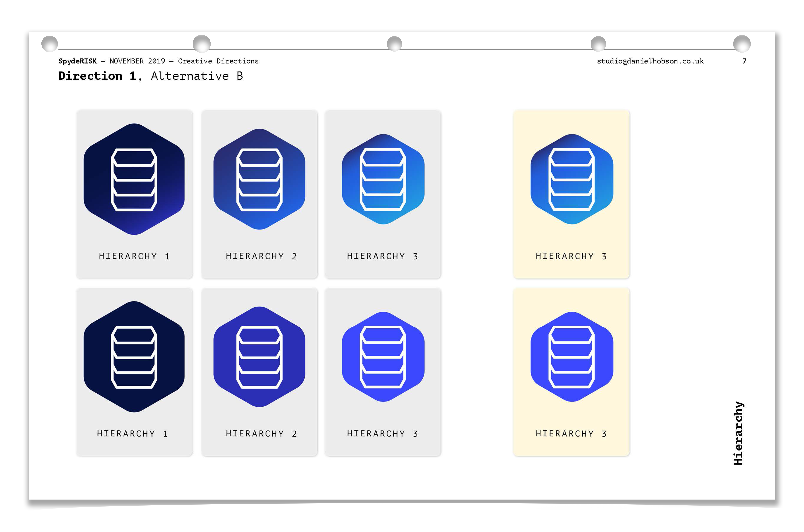This screenshot has height=532, width=804.
Task: Open the Creative Directions underlined link
Action: point(218,61)
